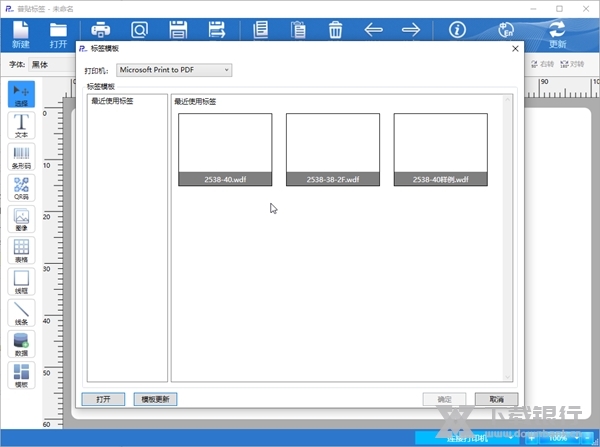
Task: Select the 2538-38-2F.wdf template thumbnail
Action: tap(333, 149)
